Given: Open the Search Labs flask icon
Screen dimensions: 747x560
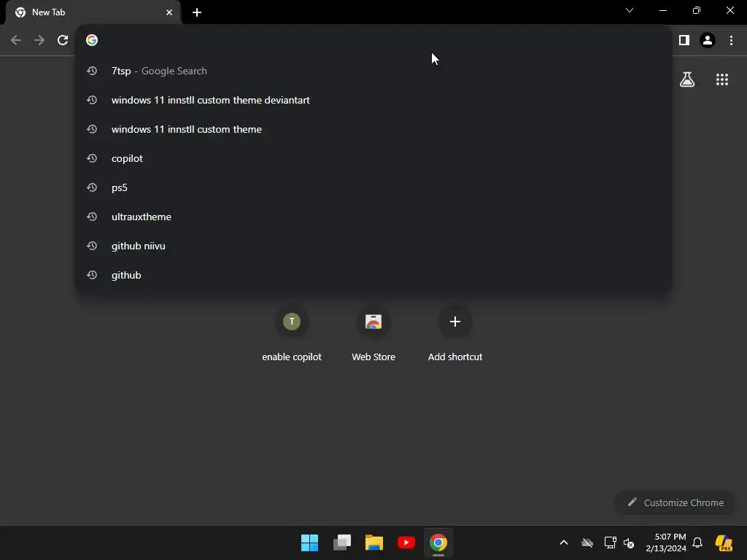Looking at the screenshot, I should (687, 79).
